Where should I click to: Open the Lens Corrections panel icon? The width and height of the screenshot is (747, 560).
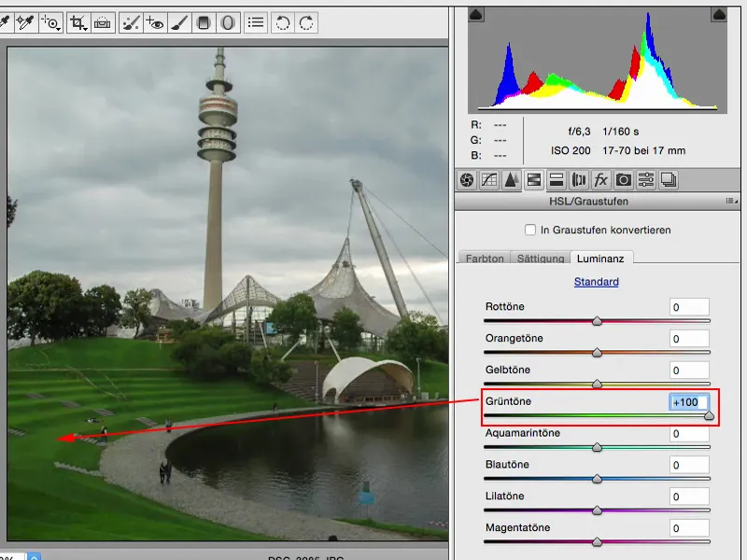[x=579, y=180]
